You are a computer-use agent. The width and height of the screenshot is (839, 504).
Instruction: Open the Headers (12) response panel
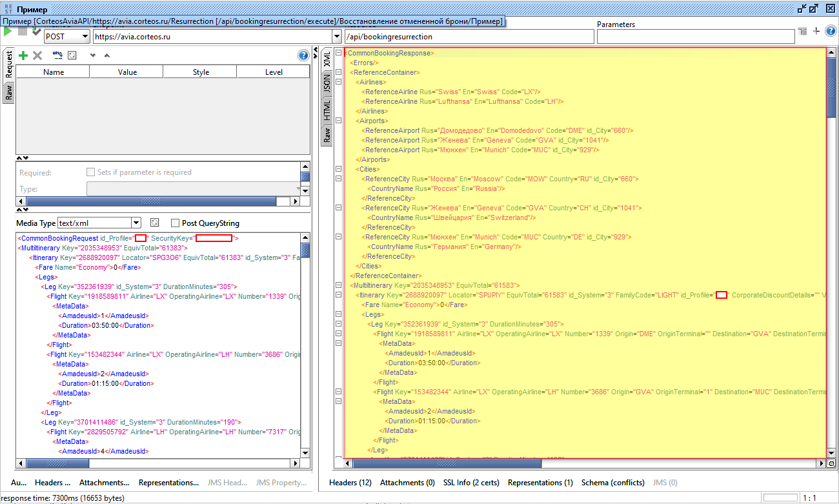[x=350, y=483]
